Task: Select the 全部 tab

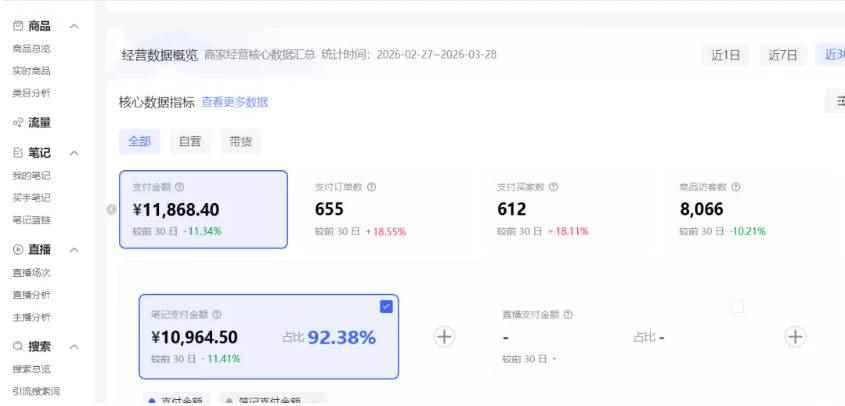Action: [140, 141]
